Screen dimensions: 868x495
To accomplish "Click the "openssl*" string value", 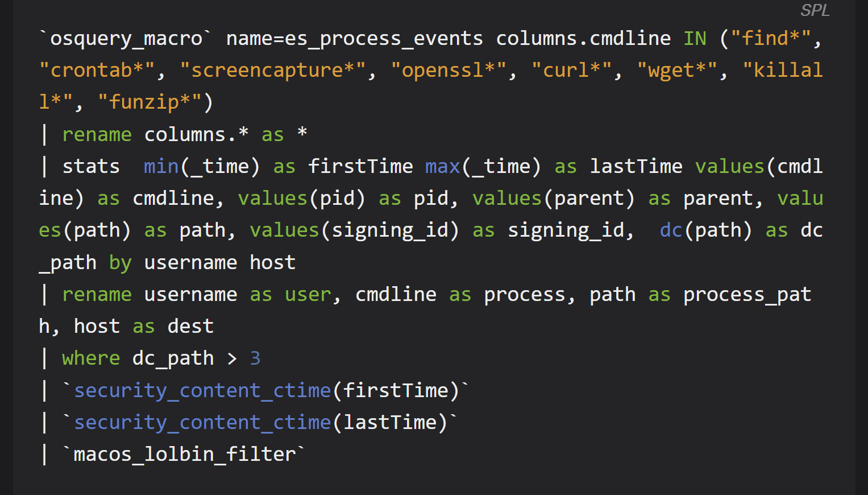I will click(448, 71).
